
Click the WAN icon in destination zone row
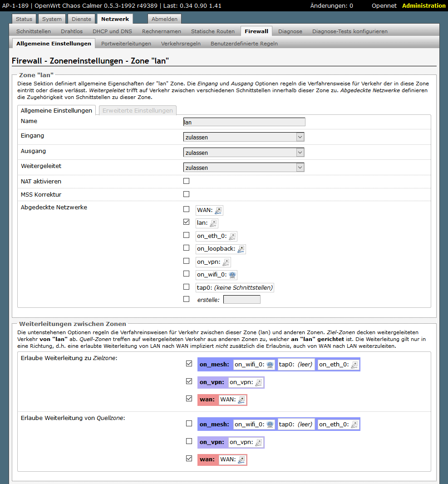[241, 400]
